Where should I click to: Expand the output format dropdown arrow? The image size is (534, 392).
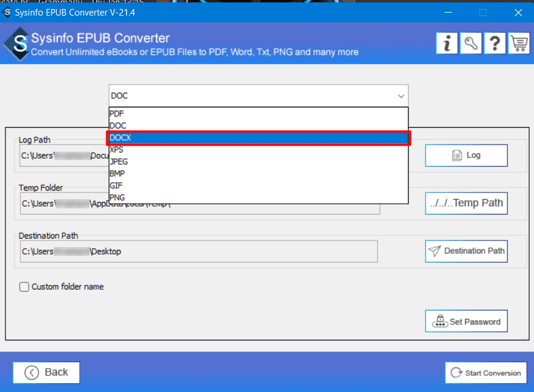(401, 96)
